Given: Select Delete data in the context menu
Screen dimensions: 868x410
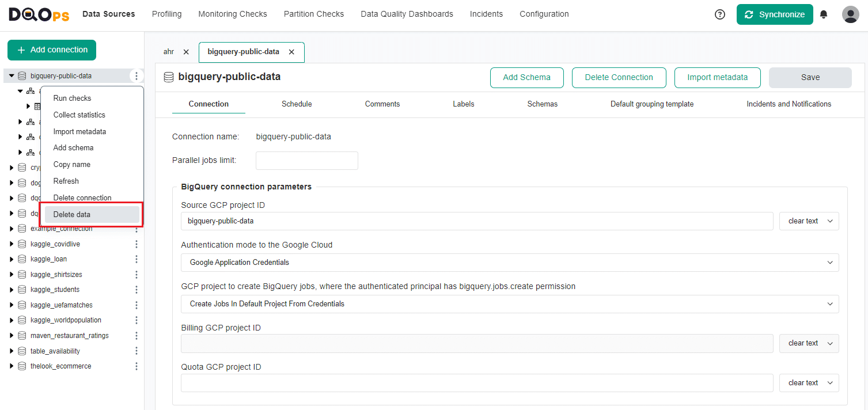Looking at the screenshot, I should coord(92,215).
